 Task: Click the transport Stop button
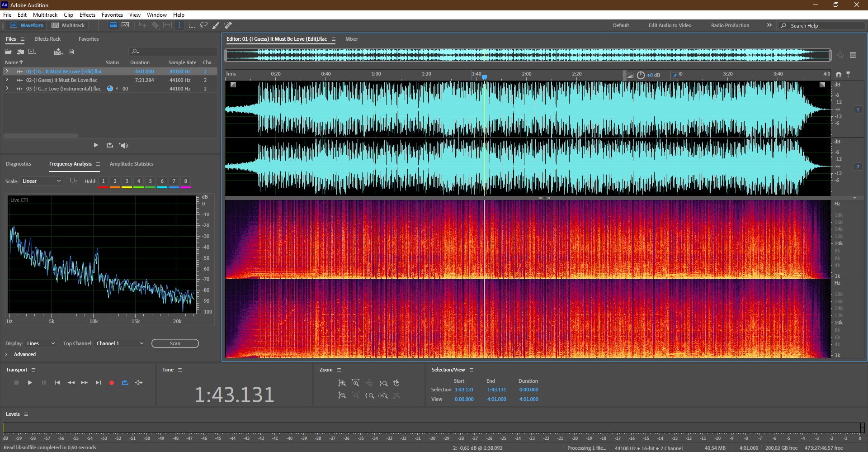click(x=16, y=383)
